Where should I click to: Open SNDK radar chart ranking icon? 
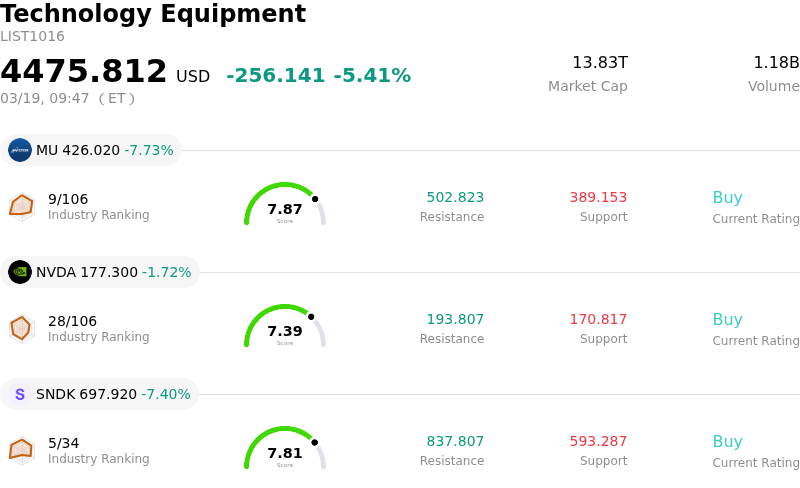pos(21,450)
